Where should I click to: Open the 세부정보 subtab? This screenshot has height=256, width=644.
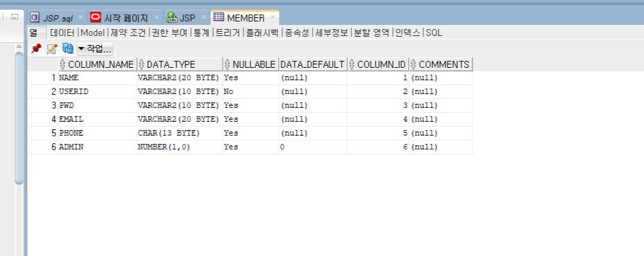click(x=331, y=33)
